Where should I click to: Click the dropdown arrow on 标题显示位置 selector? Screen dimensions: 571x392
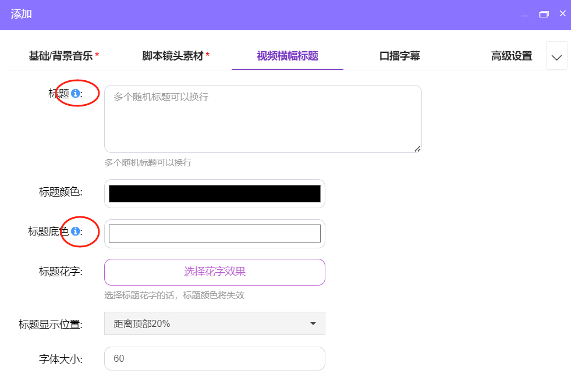(313, 323)
